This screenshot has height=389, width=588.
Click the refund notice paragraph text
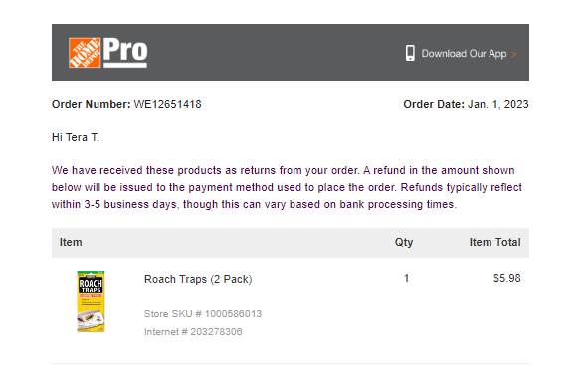pos(287,187)
